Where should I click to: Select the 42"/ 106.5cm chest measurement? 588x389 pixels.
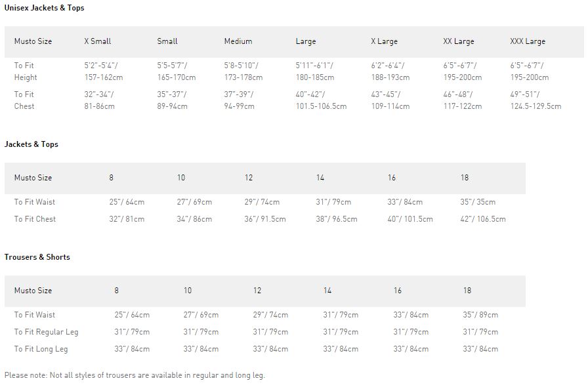[483, 219]
